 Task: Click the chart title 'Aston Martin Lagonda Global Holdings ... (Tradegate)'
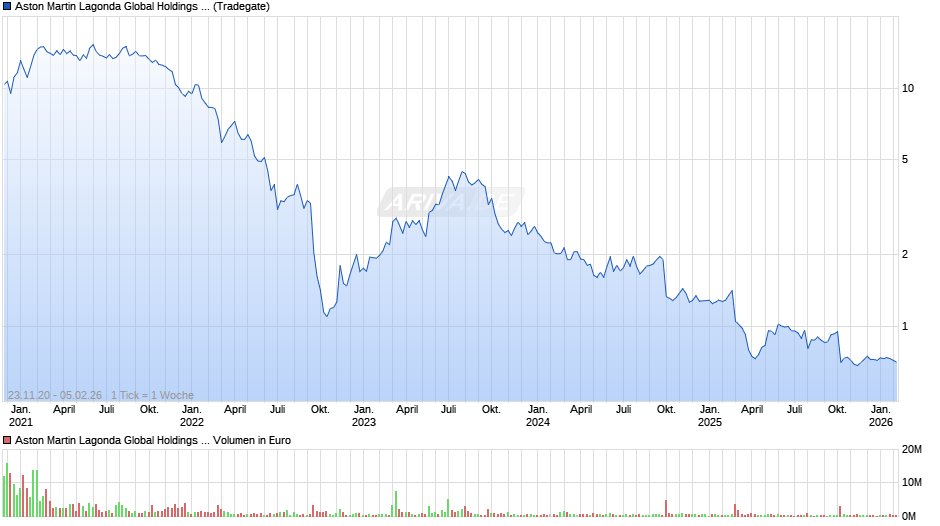[142, 7]
